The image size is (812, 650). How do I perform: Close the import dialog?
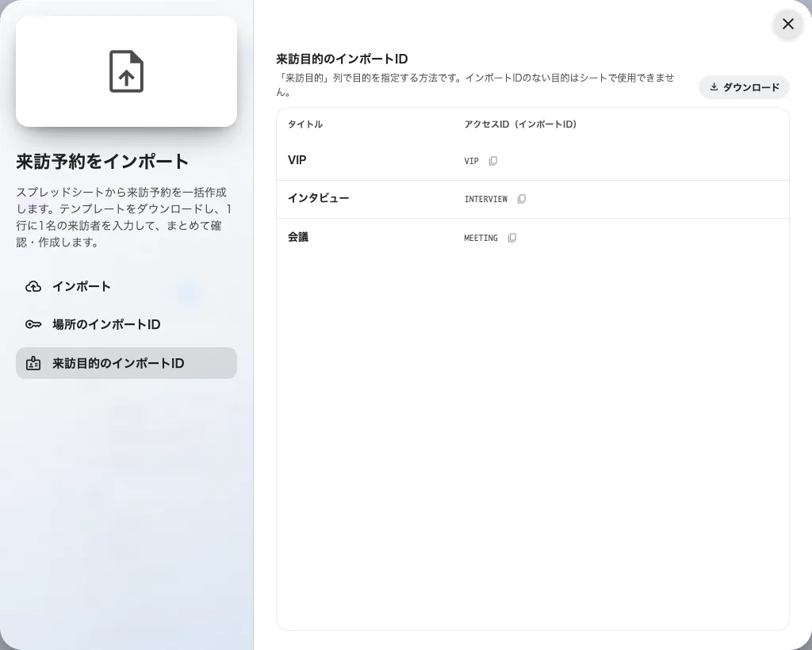pyautogui.click(x=787, y=24)
